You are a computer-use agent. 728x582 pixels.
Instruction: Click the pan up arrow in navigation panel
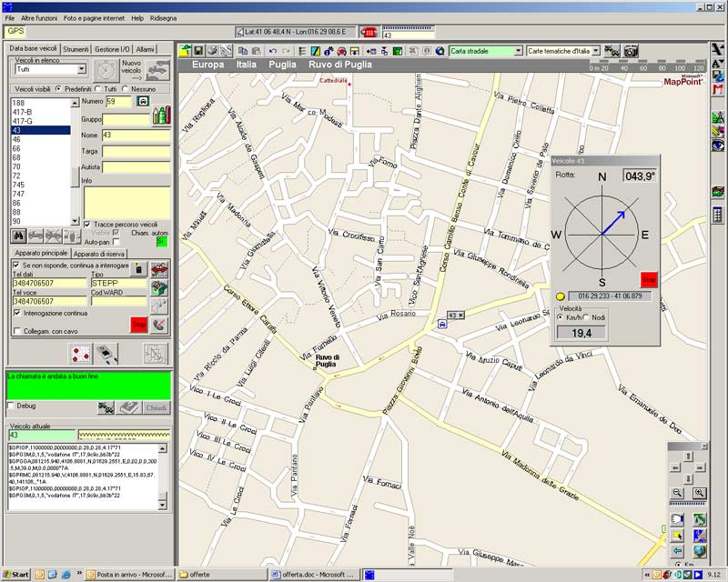[688, 457]
